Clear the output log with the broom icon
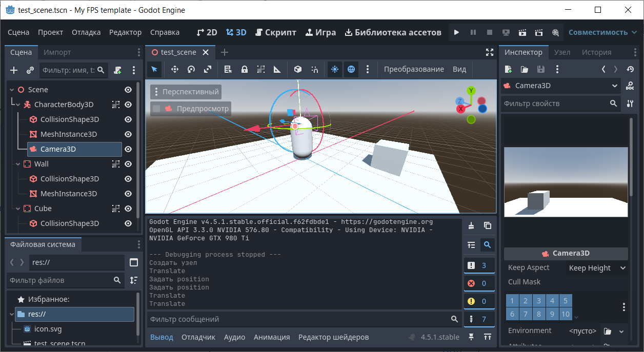This screenshot has height=352, width=644. tap(471, 225)
